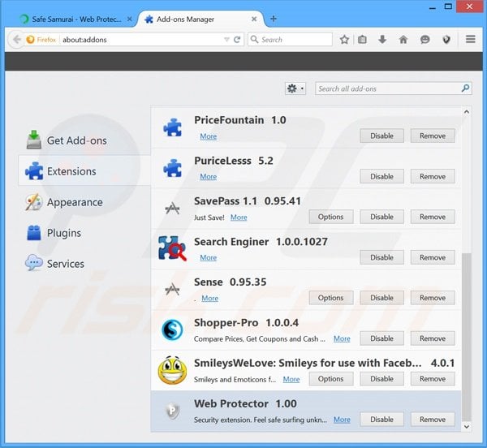Image resolution: width=487 pixels, height=448 pixels.
Task: Go to Home page icon
Action: [x=403, y=40]
